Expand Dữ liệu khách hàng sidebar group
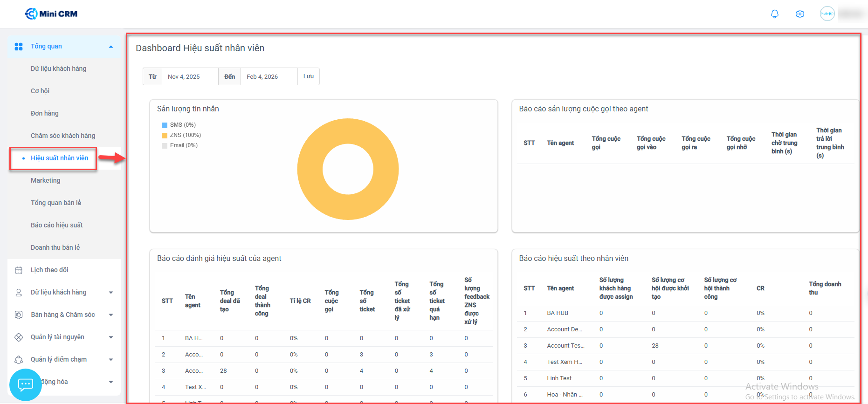This screenshot has width=868, height=404. [x=111, y=293]
